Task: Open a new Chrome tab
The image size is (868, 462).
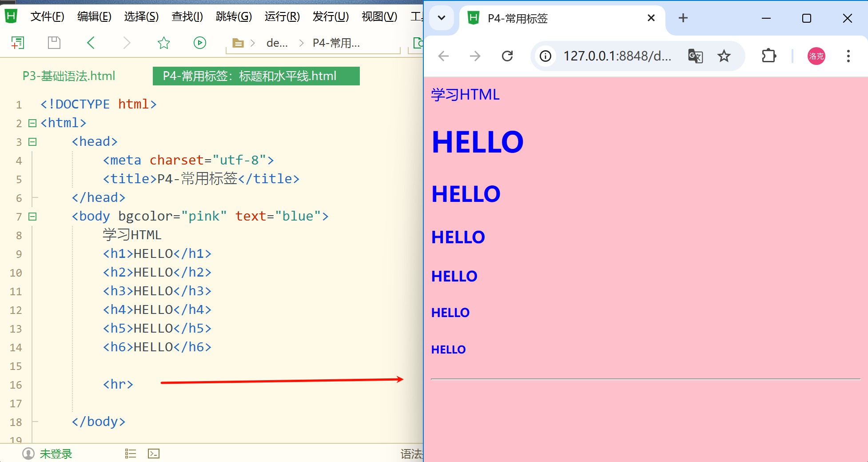Action: click(683, 18)
